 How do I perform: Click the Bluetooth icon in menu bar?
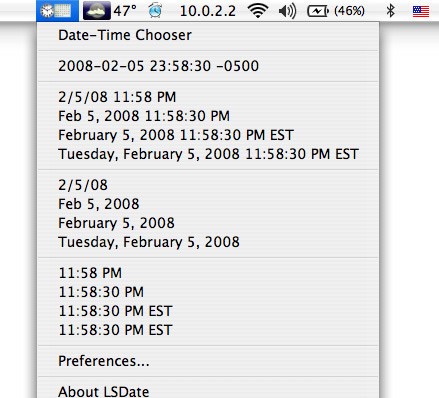click(x=390, y=11)
